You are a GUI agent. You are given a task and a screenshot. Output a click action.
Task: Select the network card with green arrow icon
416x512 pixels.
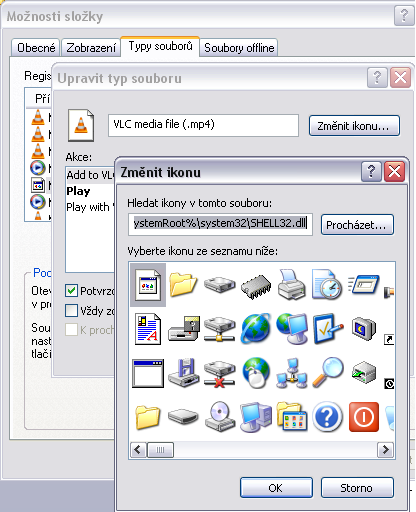pos(364,373)
